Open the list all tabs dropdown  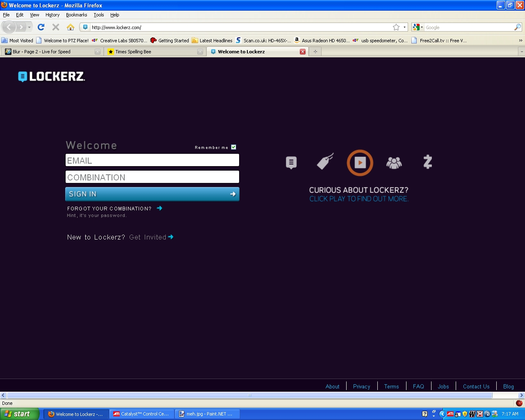521,52
